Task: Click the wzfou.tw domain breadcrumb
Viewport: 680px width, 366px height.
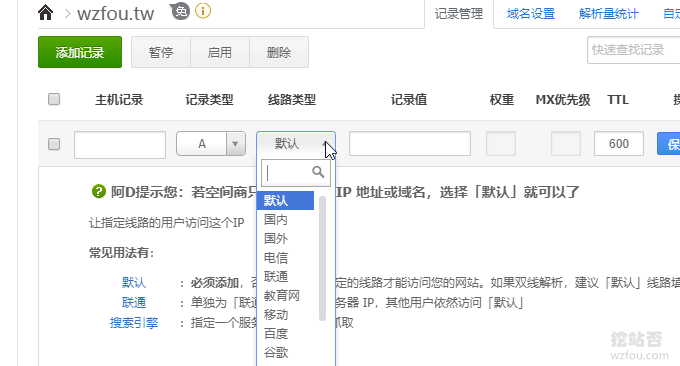Action: (115, 13)
